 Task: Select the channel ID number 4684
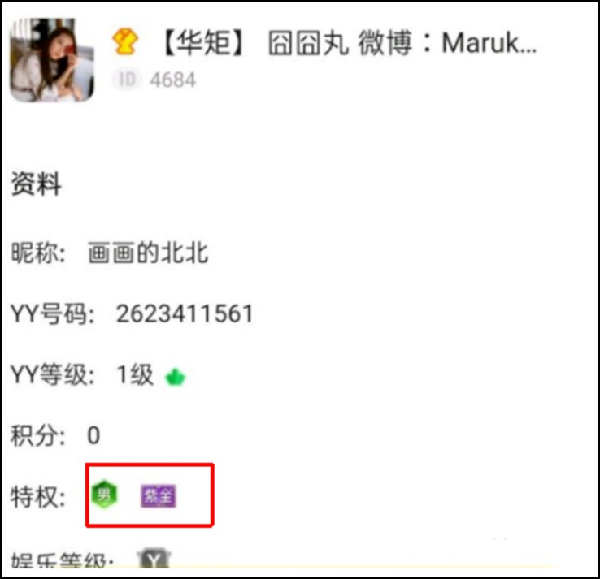pos(173,80)
